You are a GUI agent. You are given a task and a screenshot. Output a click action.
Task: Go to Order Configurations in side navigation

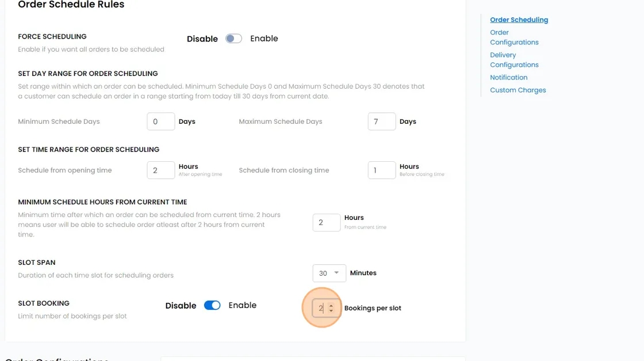[x=514, y=37]
